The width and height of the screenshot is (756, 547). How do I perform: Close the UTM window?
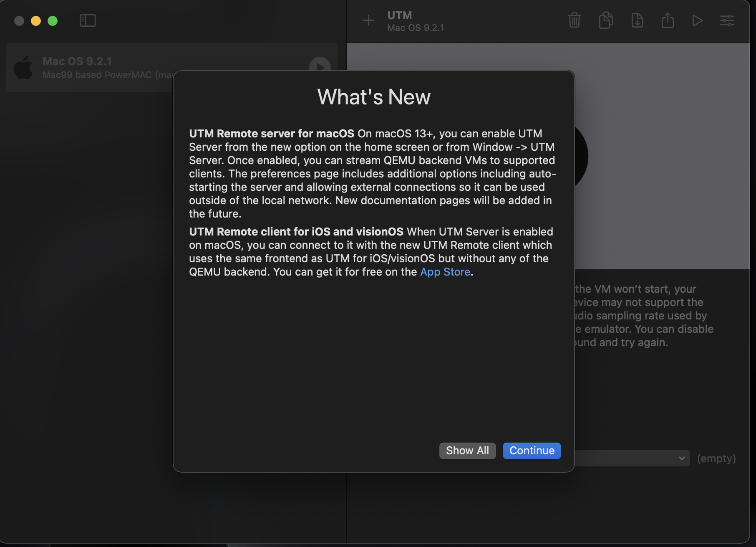tap(19, 21)
